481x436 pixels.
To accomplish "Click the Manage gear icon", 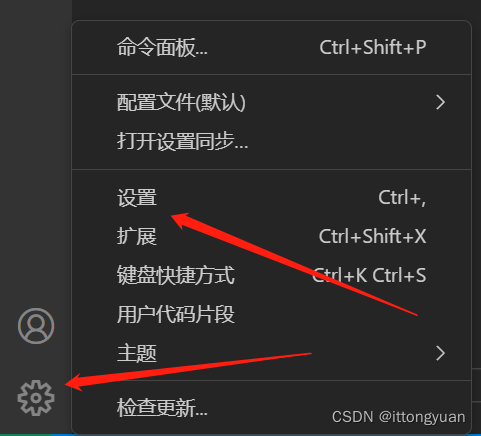I will pos(36,398).
